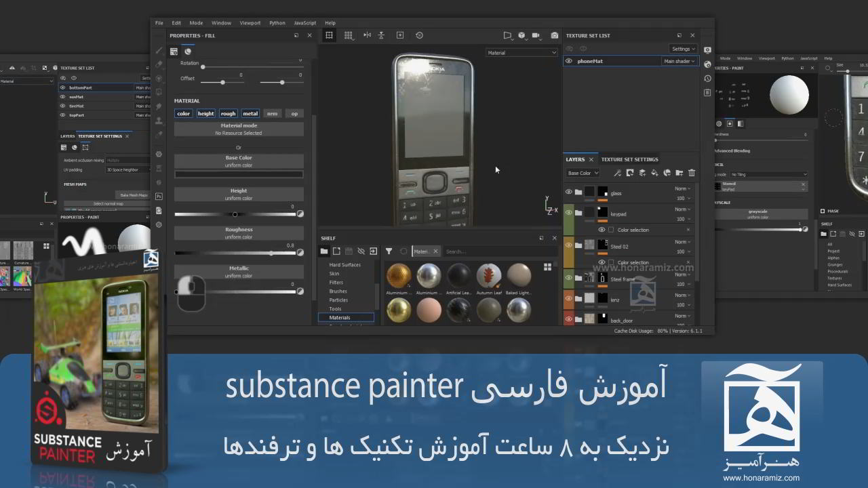This screenshot has height=488, width=868.
Task: Open the Python menu
Action: (x=277, y=23)
